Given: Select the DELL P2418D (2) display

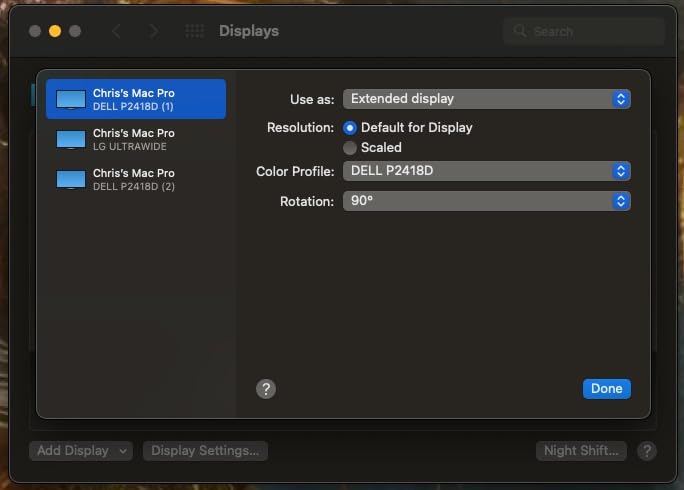Looking at the screenshot, I should [136, 179].
